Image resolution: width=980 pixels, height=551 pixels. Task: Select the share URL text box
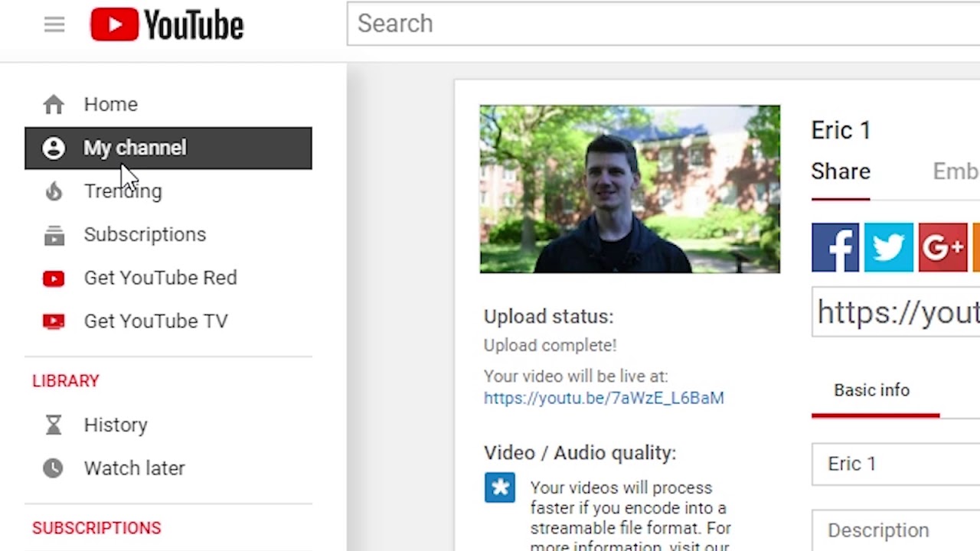896,313
